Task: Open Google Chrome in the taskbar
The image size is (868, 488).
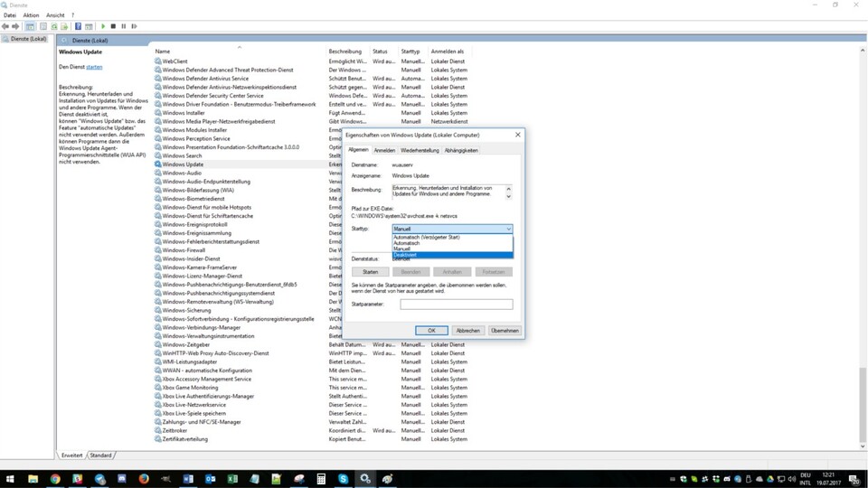Action: tap(55, 478)
